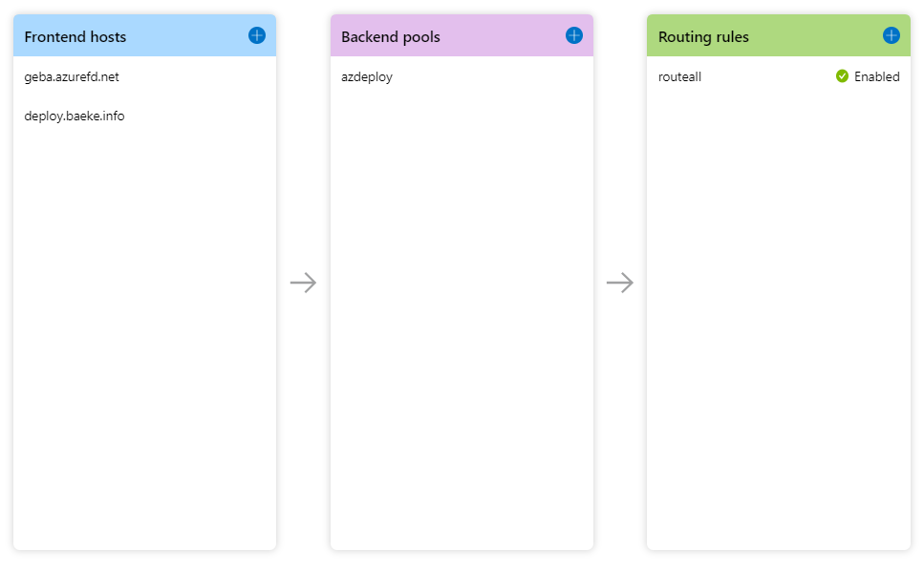
Task: Click the Frontend hosts title text
Action: (75, 37)
